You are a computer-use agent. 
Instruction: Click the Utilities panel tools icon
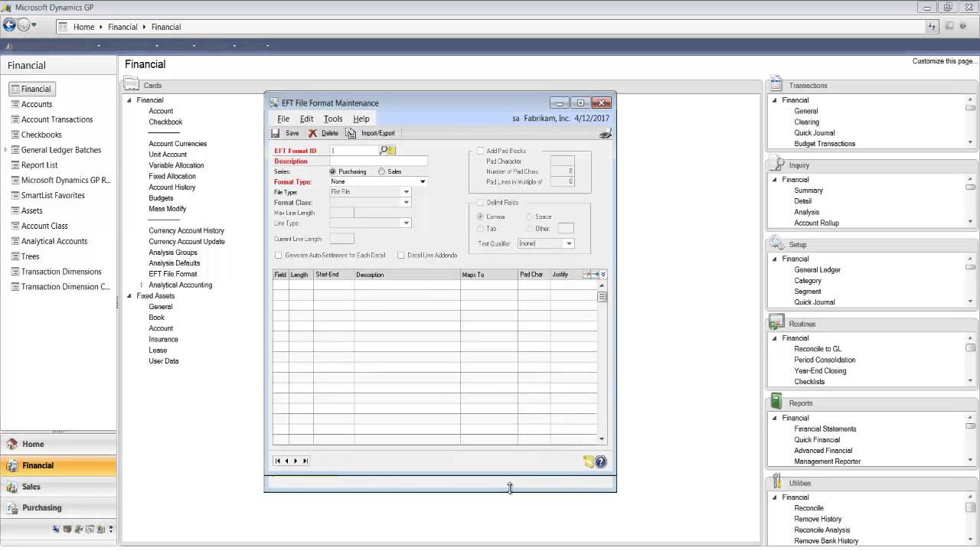coord(776,482)
